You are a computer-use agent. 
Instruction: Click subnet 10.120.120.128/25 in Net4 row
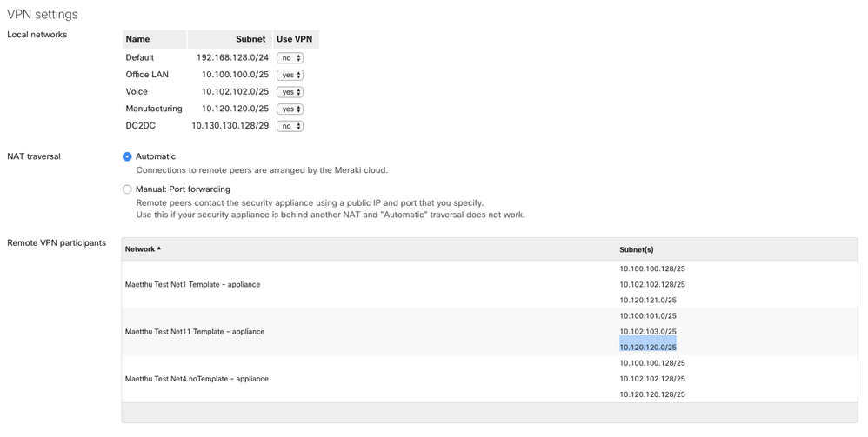click(x=652, y=394)
